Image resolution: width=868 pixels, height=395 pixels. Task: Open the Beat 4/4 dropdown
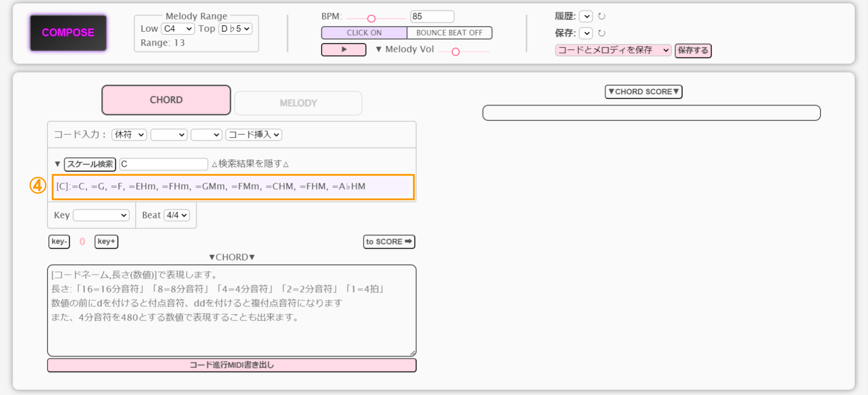click(x=177, y=215)
